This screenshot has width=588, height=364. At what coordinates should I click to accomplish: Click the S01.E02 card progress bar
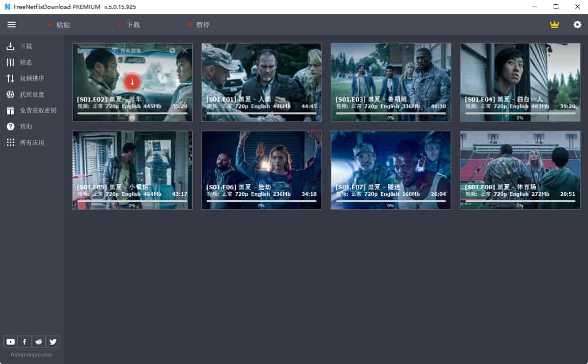(132, 113)
